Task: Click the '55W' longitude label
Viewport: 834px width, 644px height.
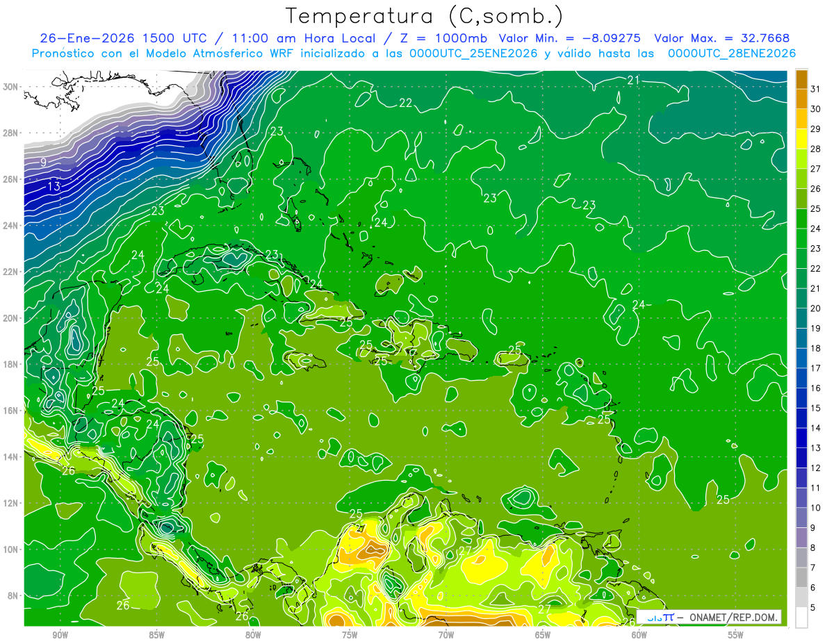Action: pyautogui.click(x=736, y=635)
